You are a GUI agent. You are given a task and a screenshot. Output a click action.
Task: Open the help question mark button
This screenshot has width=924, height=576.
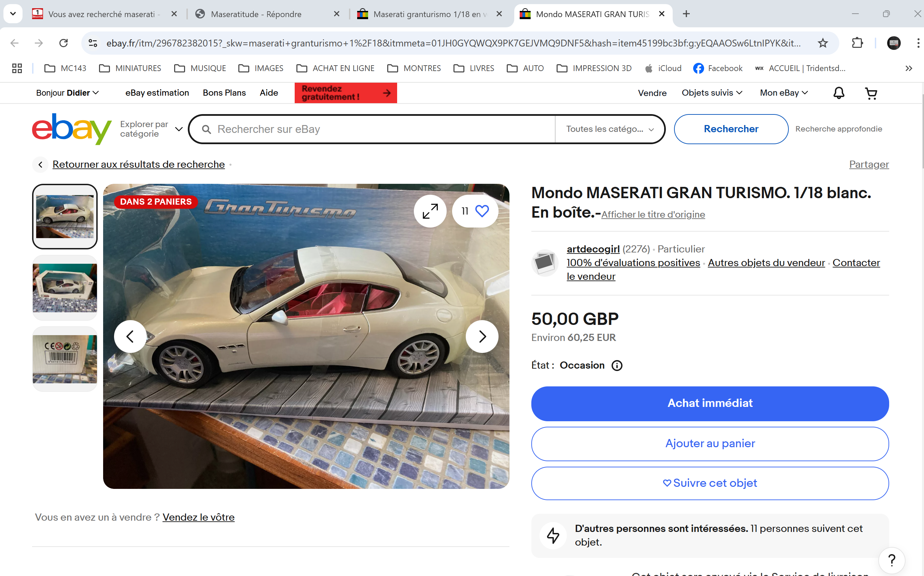click(892, 560)
